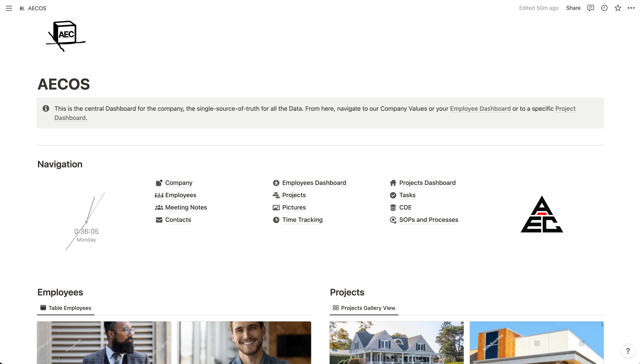Open the Pictures page link
Viewport: 640px width, 364px height.
pos(294,207)
